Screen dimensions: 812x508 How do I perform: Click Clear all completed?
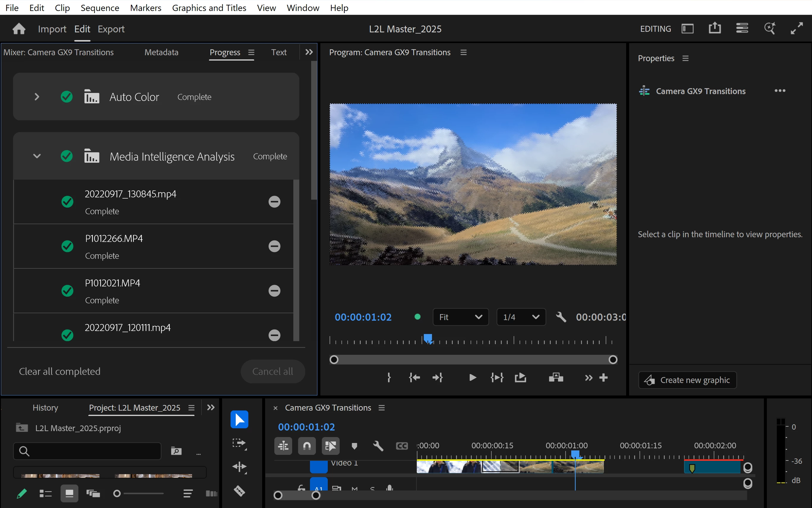click(59, 371)
